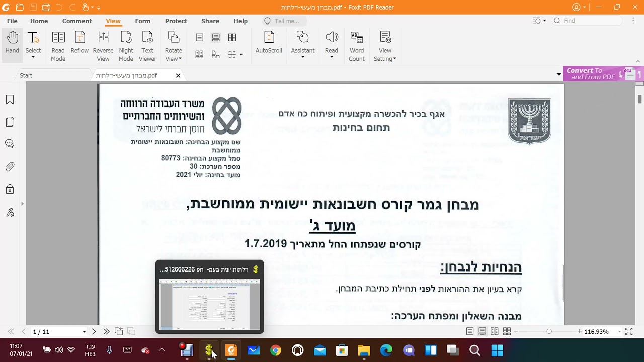644x362 pixels.
Task: Close the מבחן מעשי-דלתות.pdf tab
Action: coord(178,75)
